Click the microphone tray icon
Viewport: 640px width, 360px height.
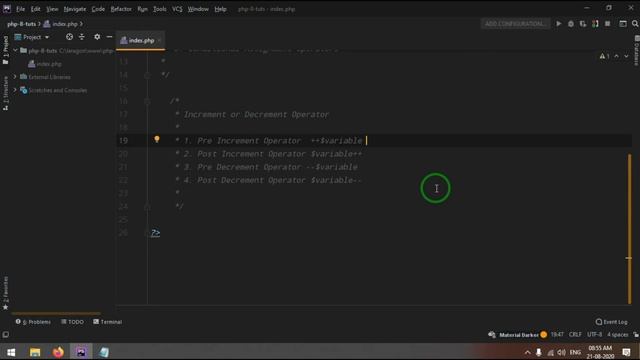click(x=538, y=352)
